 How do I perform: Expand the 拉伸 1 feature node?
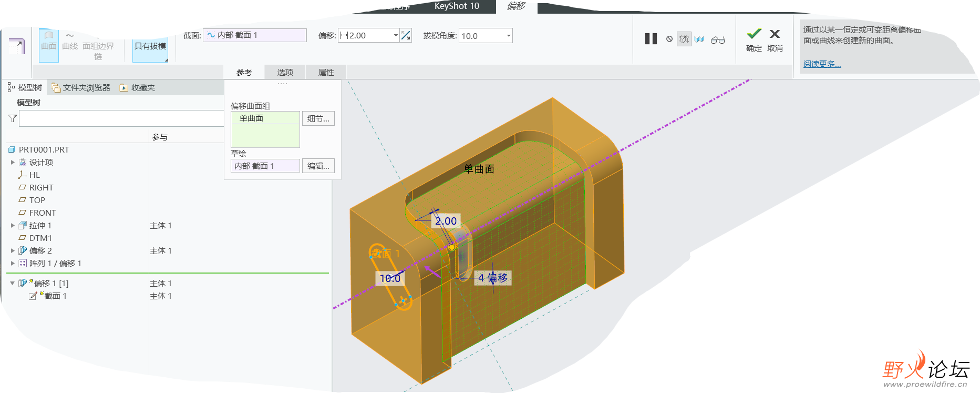coord(13,225)
